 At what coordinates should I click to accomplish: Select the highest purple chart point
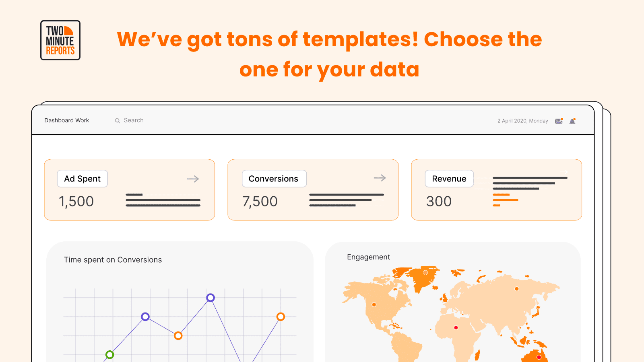[x=211, y=298]
